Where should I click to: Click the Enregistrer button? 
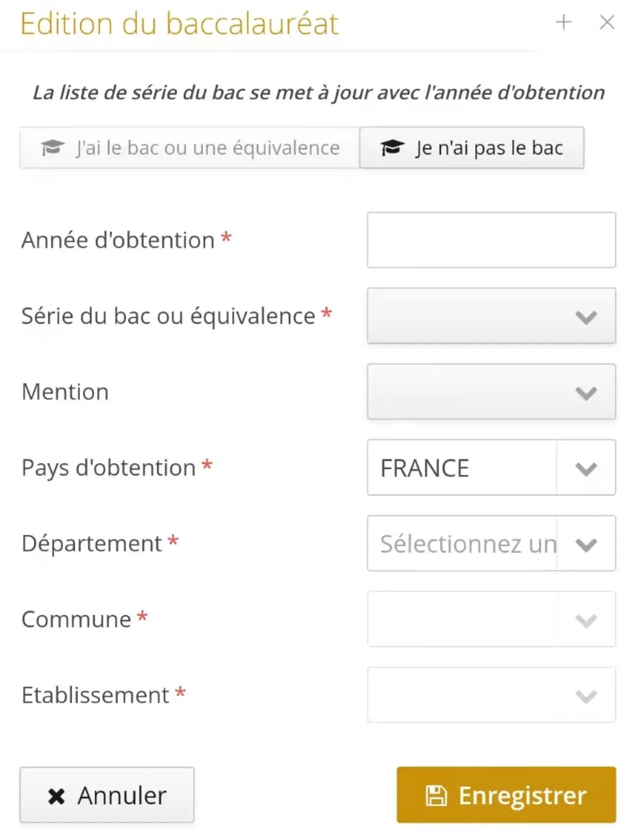click(x=506, y=795)
